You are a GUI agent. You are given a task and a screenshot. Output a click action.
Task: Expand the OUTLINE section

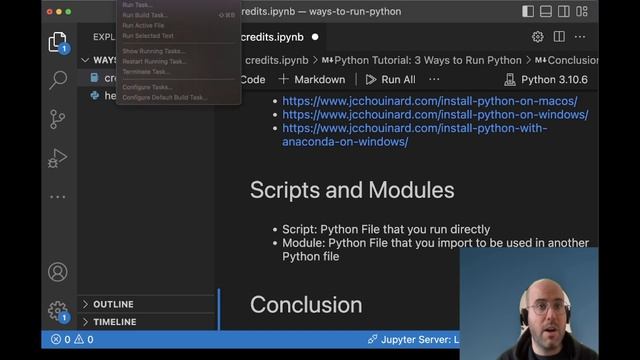pyautogui.click(x=146, y=304)
